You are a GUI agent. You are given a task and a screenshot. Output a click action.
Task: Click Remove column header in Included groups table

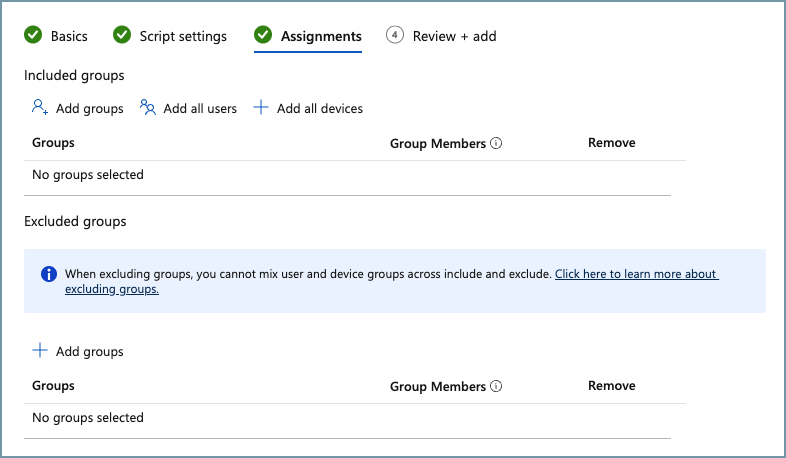(611, 143)
